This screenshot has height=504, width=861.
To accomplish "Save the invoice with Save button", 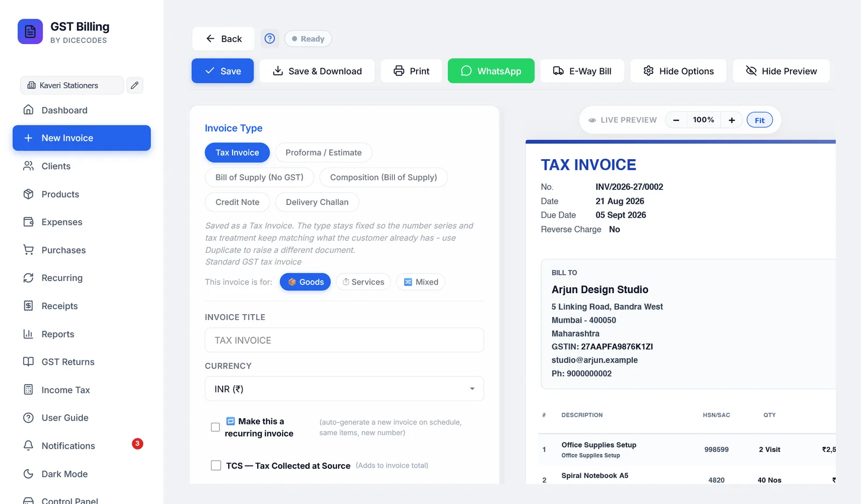I will coord(223,71).
